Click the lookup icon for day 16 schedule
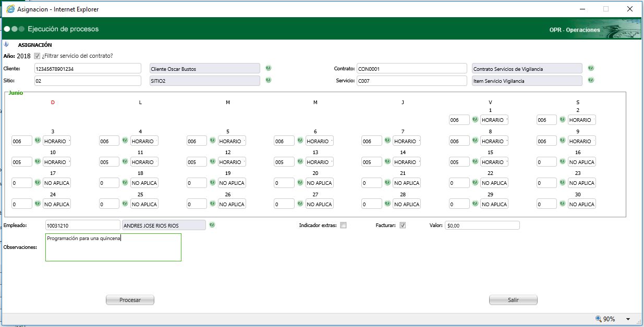 (563, 162)
